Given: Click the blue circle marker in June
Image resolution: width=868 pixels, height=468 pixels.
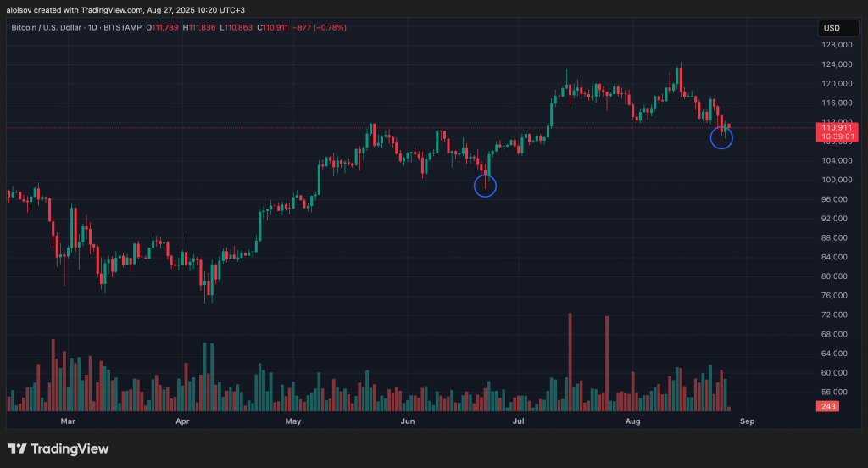Looking at the screenshot, I should pyautogui.click(x=485, y=186).
